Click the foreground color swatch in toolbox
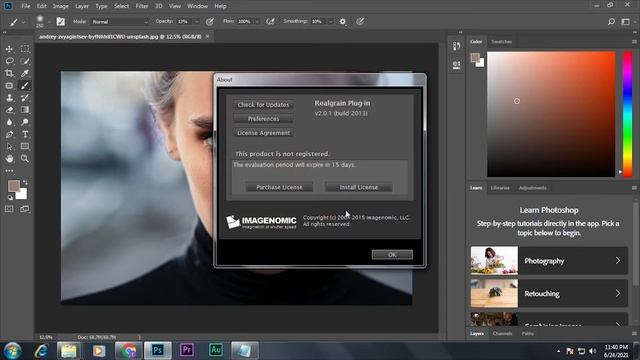Viewport: 640px width, 360px height. click(x=13, y=186)
